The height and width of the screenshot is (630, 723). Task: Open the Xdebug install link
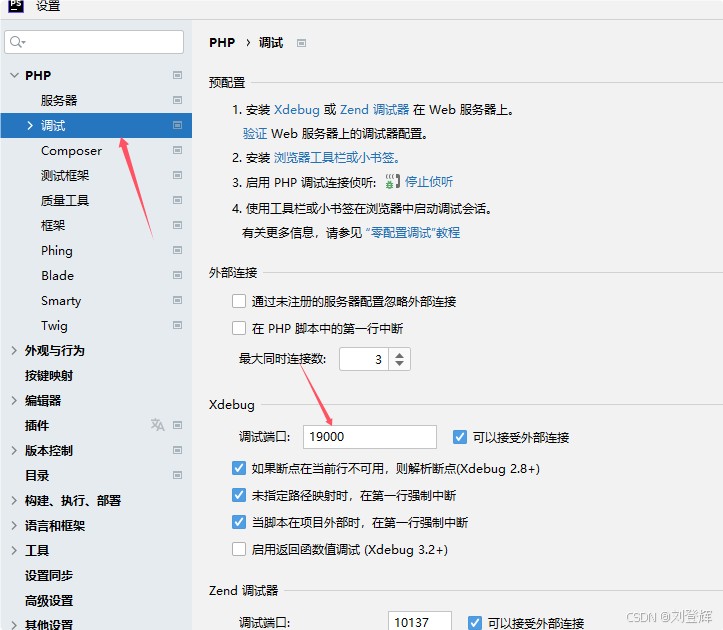296,110
